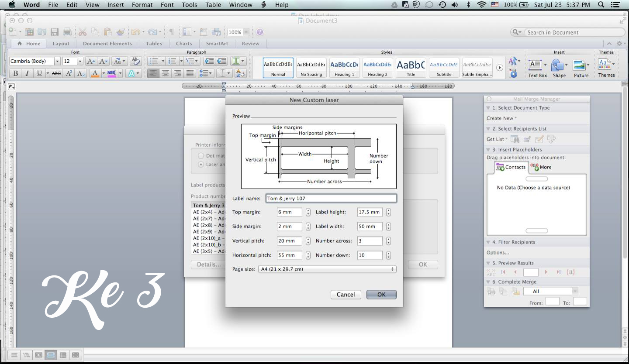Confirm the custom label with OK
The width and height of the screenshot is (629, 364).
pos(381,294)
